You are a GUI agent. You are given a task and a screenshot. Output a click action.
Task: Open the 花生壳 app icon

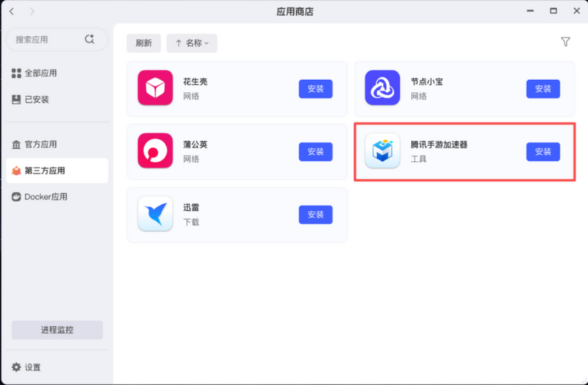[155, 87]
